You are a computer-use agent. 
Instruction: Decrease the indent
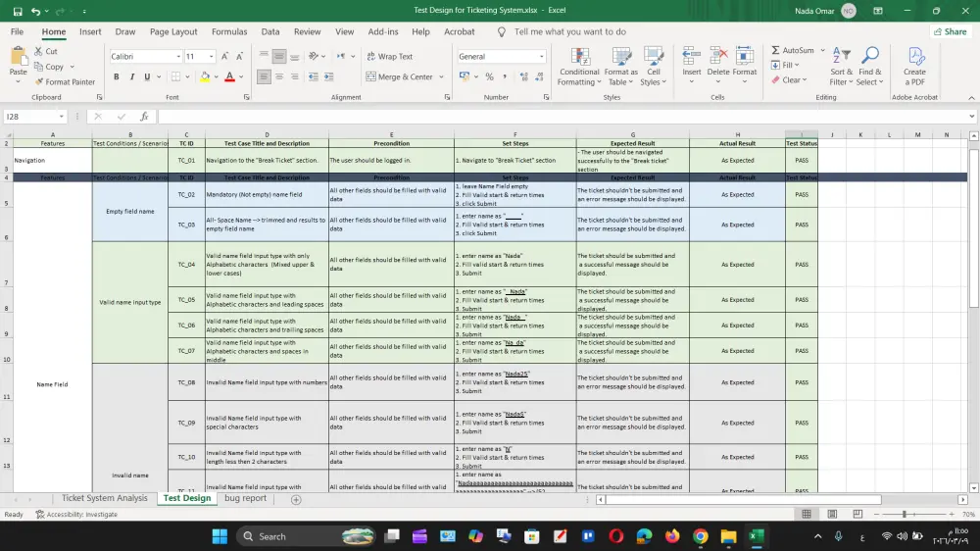coord(314,76)
